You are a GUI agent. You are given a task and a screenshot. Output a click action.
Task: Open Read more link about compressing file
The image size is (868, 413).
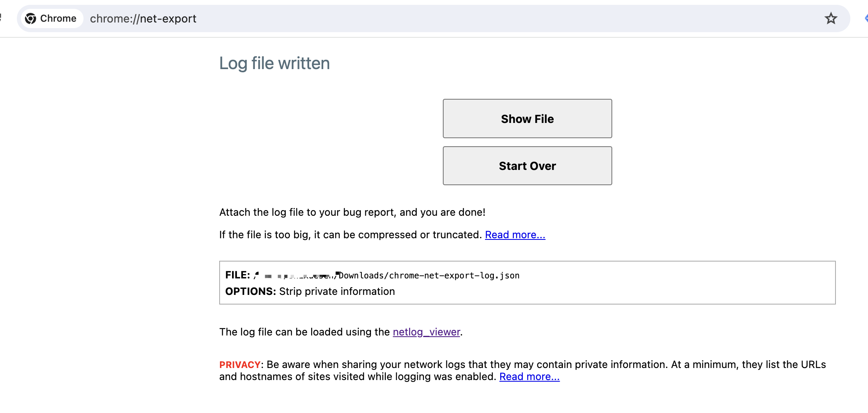(x=515, y=235)
